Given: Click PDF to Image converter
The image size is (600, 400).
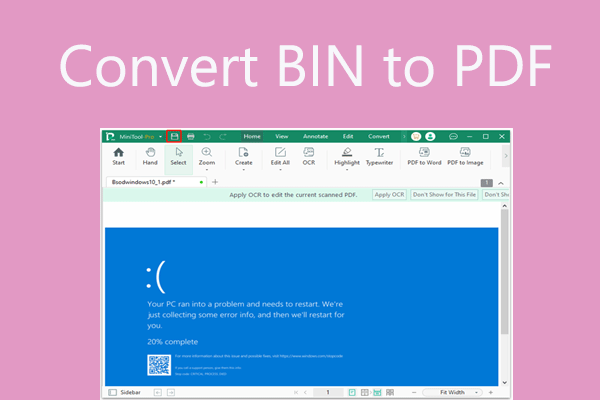Looking at the screenshot, I should [x=465, y=156].
